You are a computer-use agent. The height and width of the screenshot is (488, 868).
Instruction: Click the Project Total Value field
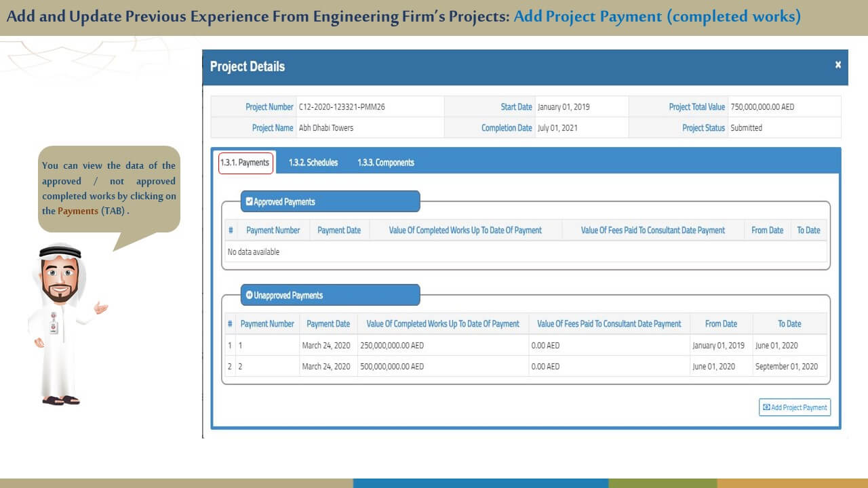(x=762, y=107)
